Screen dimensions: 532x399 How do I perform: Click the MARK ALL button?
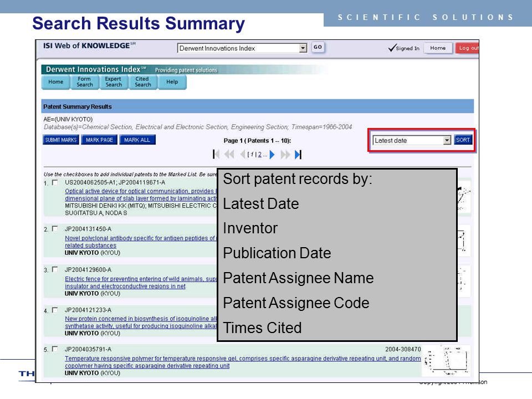pos(137,140)
